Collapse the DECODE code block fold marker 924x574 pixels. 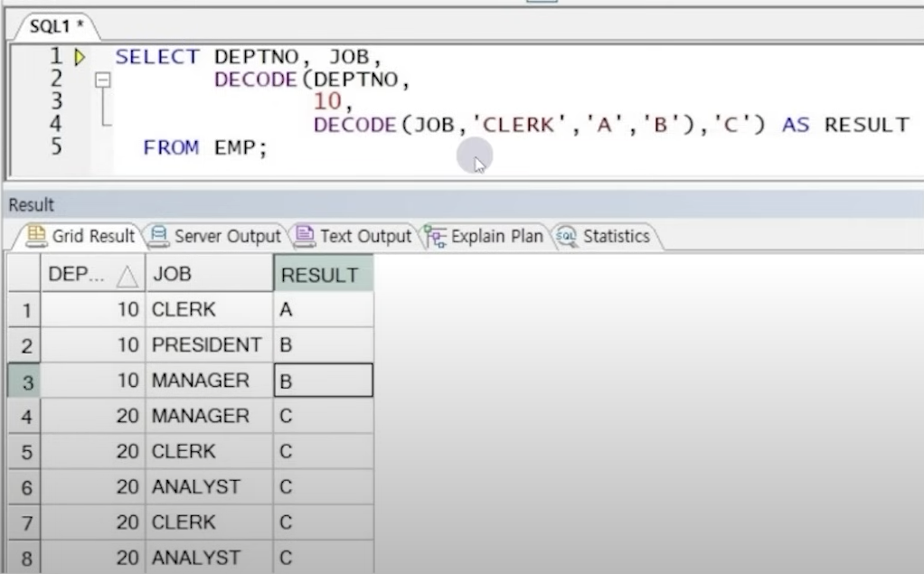[x=103, y=80]
